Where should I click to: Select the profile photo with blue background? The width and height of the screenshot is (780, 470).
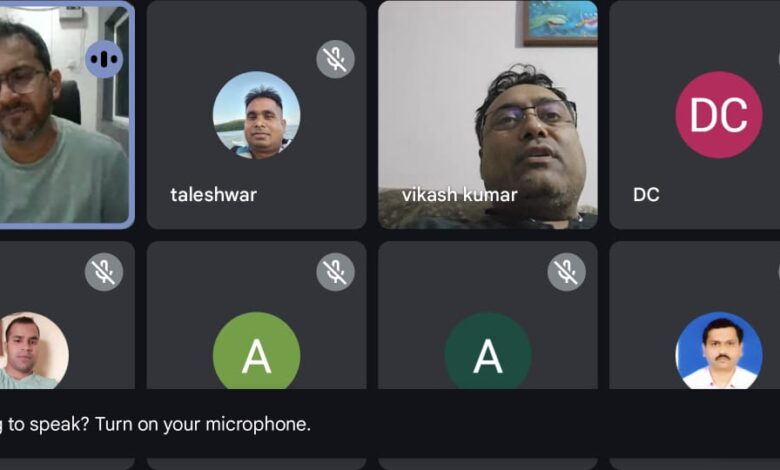tap(719, 351)
